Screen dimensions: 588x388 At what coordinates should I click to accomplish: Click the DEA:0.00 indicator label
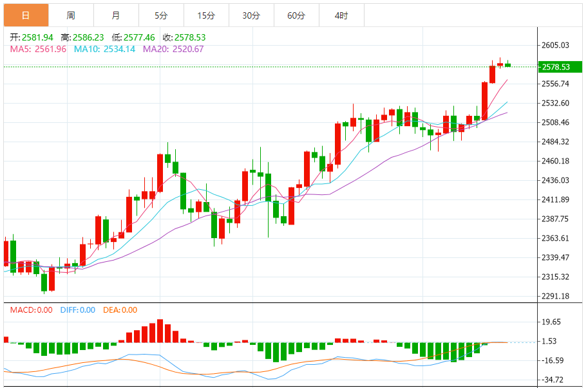[120, 310]
